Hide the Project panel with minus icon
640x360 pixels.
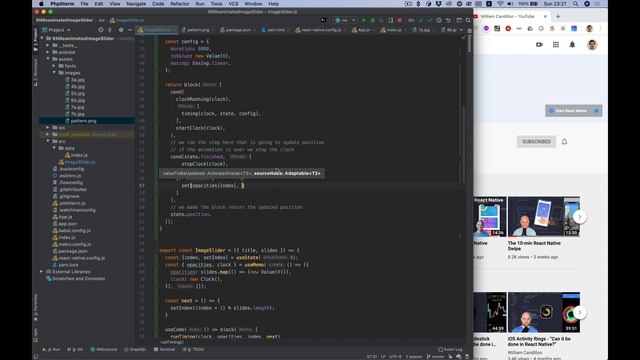pyautogui.click(x=130, y=30)
